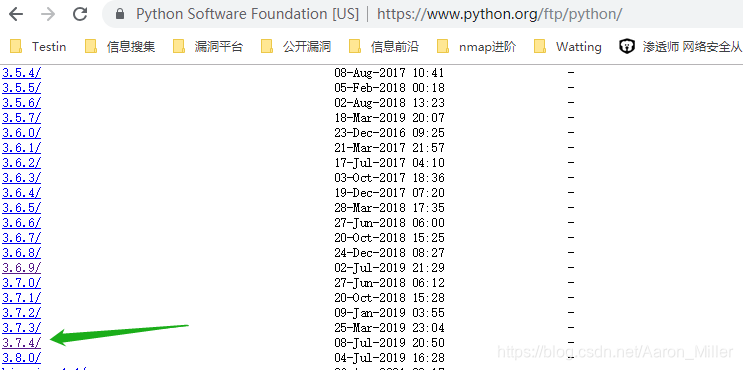Open the 漏洞平台 bookmark folder
Screen dimensions: 743x370
pyautogui.click(x=208, y=46)
